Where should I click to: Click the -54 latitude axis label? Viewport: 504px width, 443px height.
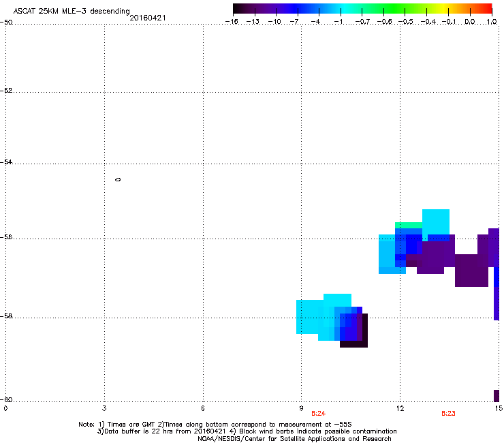click(6, 162)
